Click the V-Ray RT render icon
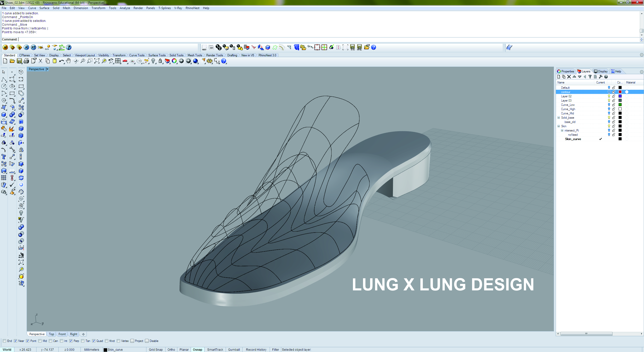This screenshot has width=644, height=352. coord(33,47)
